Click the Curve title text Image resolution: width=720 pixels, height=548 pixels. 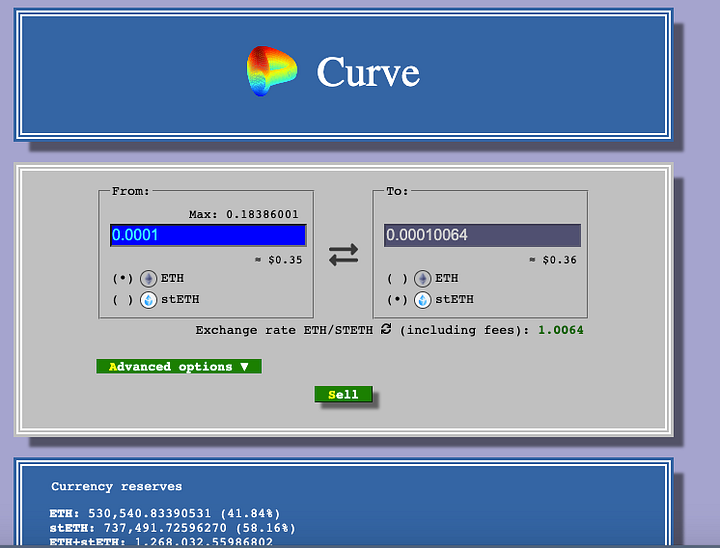(x=368, y=72)
